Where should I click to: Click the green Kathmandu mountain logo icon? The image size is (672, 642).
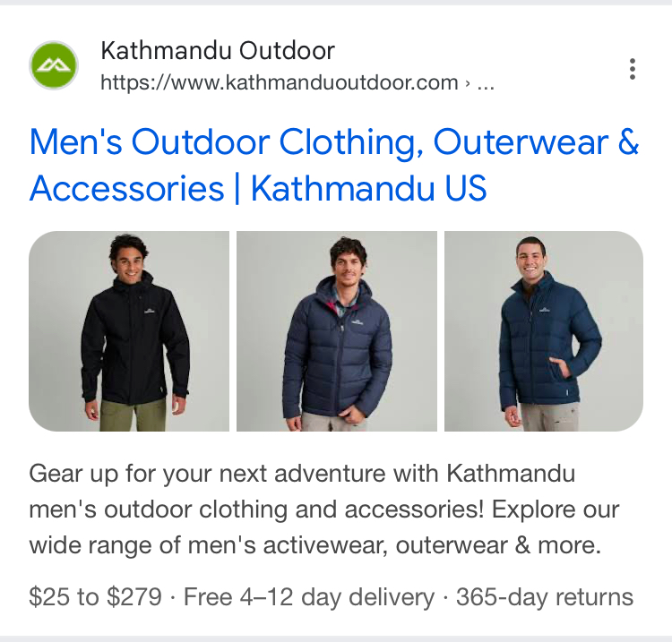coord(54,65)
